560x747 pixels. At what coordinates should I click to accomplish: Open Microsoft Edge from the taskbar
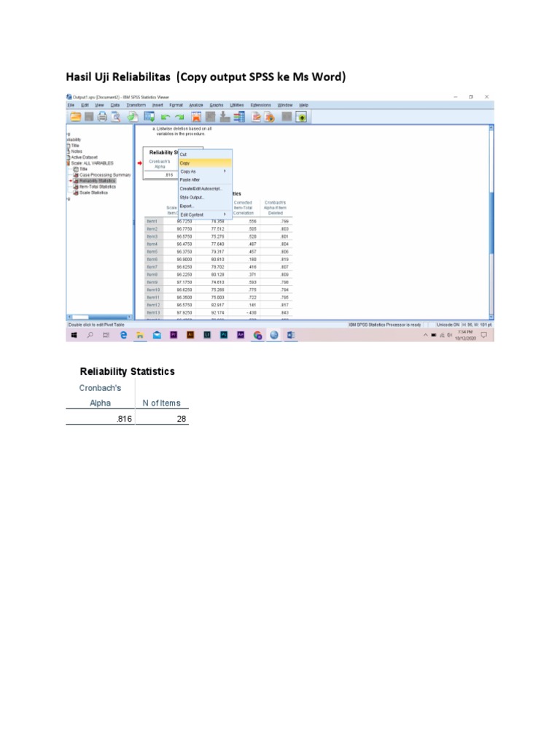point(124,336)
